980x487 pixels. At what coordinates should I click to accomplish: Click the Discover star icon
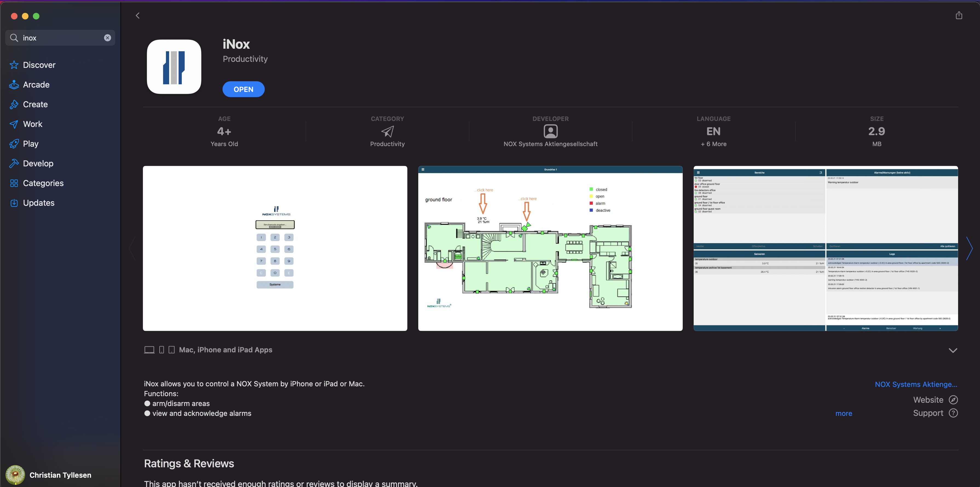tap(14, 65)
